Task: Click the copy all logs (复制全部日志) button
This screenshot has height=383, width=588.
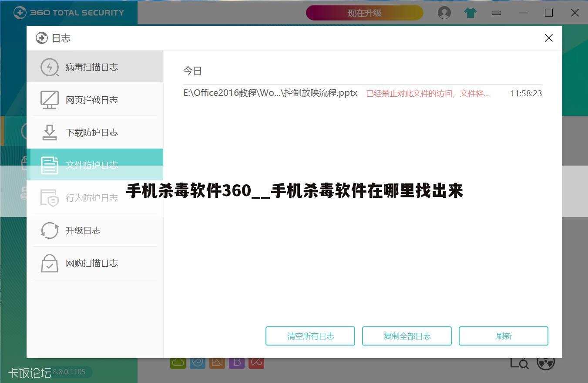Action: 407,336
